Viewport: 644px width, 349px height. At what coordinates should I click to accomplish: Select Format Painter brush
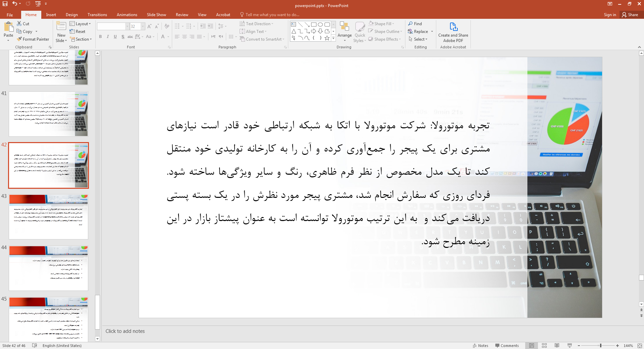pos(33,39)
